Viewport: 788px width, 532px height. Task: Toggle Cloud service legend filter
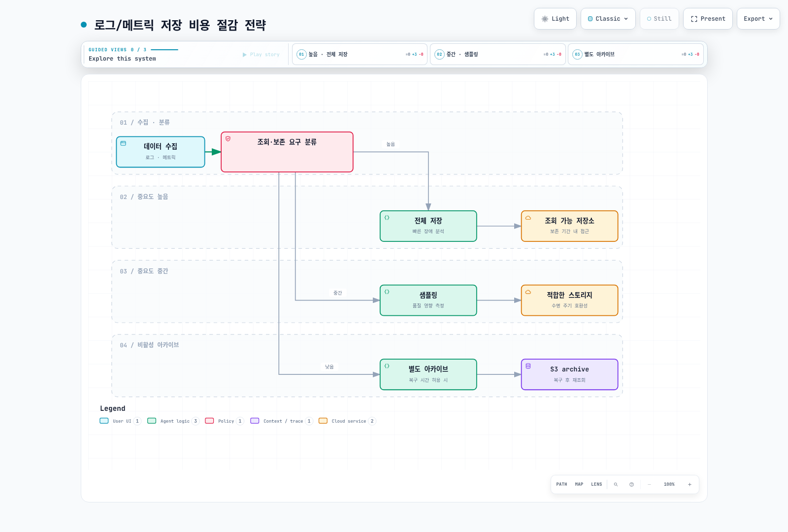coord(347,421)
